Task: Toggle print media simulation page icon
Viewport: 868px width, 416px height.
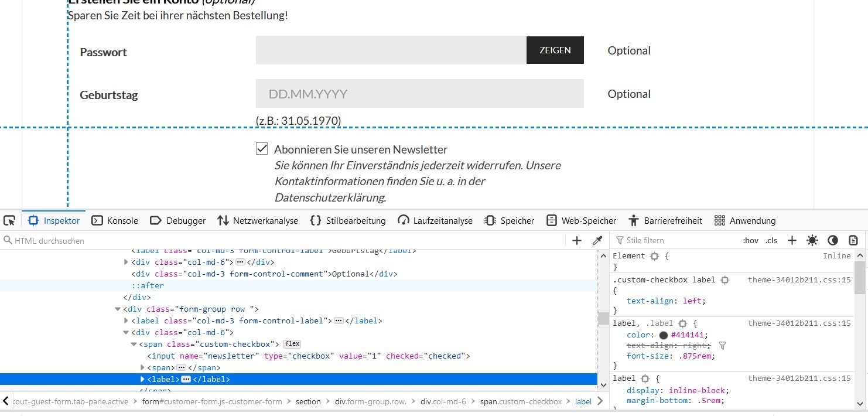Action: 853,240
